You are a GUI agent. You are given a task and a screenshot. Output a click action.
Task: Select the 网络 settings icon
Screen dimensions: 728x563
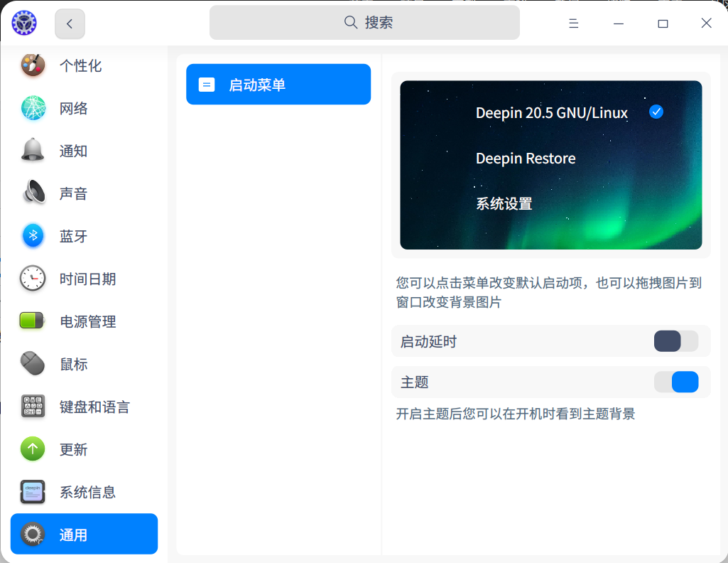33,108
